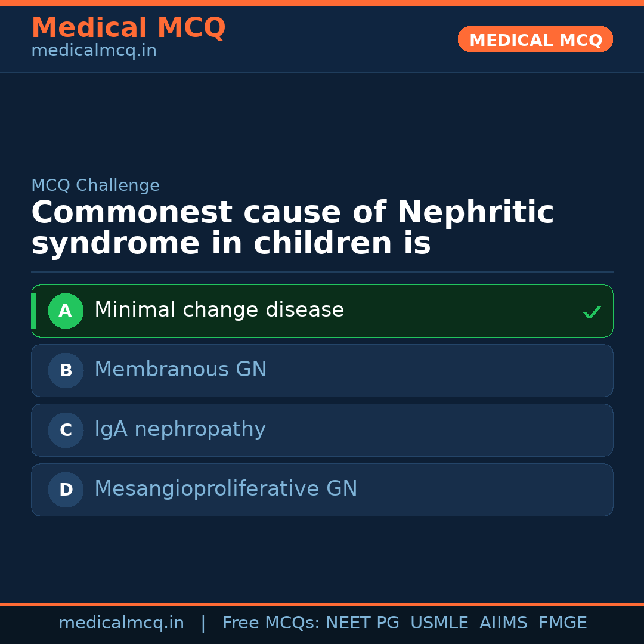Click the MCQ Challenge label

click(x=95, y=185)
